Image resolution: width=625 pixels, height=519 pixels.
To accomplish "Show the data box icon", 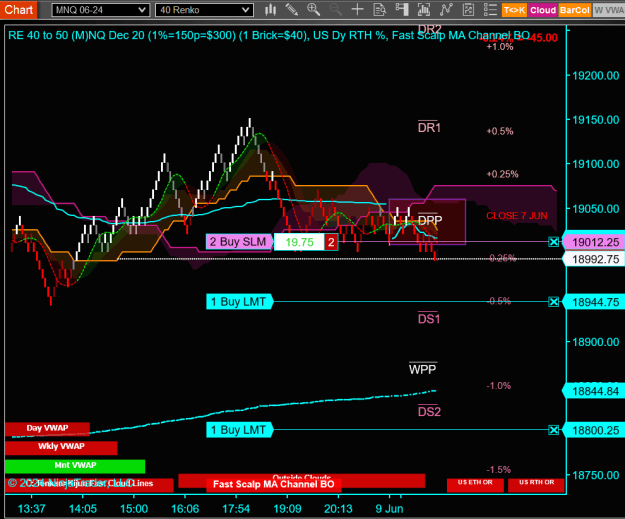I will pos(379,10).
